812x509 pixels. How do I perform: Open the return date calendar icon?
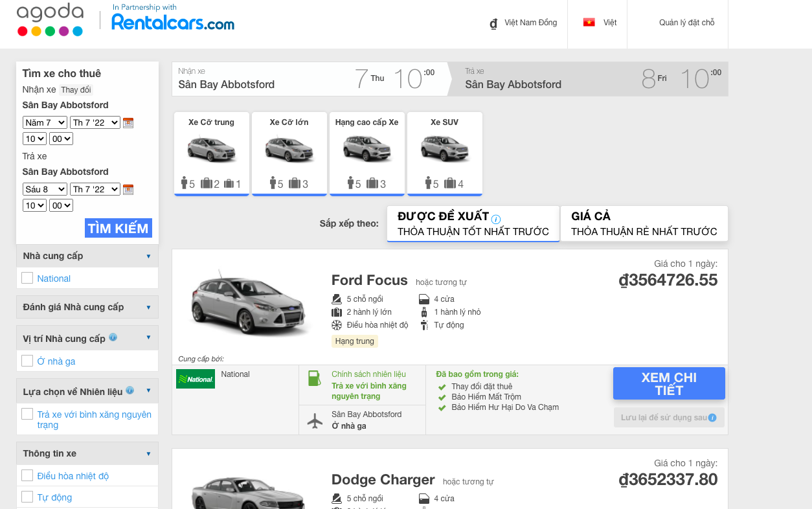pyautogui.click(x=128, y=189)
